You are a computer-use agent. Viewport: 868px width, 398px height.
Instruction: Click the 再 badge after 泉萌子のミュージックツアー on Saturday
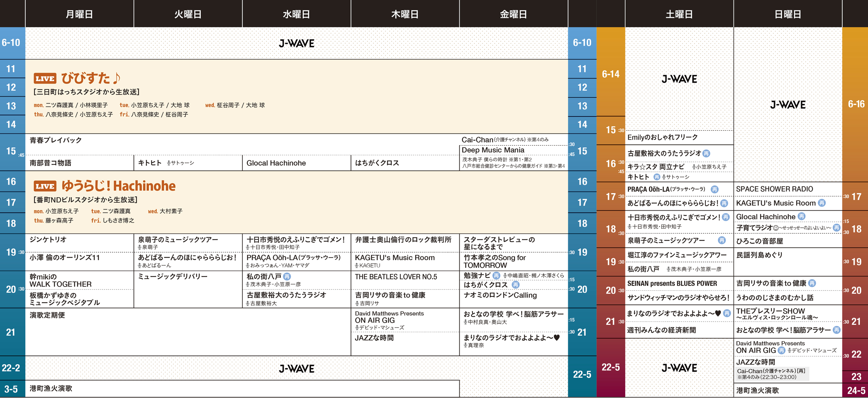pos(722,240)
